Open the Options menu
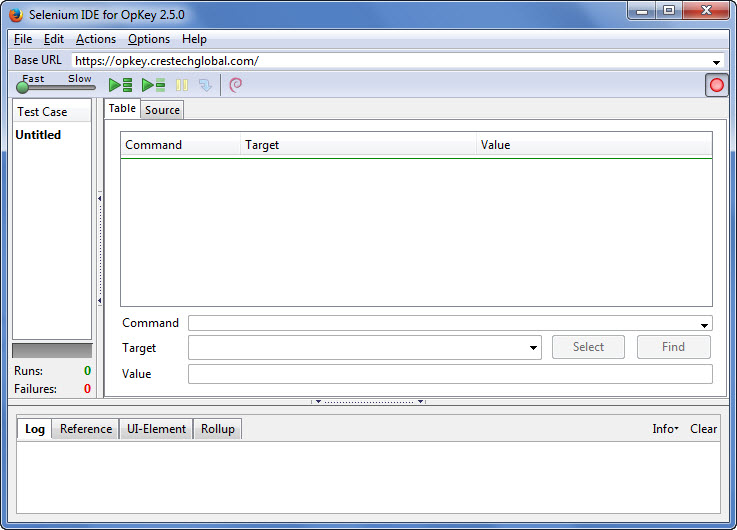This screenshot has height=530, width=737. point(149,39)
